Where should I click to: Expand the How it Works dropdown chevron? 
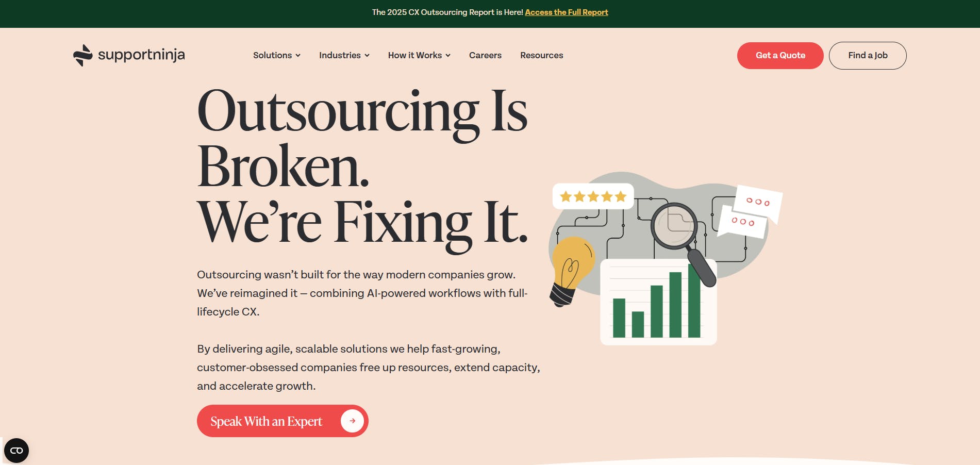[448, 56]
